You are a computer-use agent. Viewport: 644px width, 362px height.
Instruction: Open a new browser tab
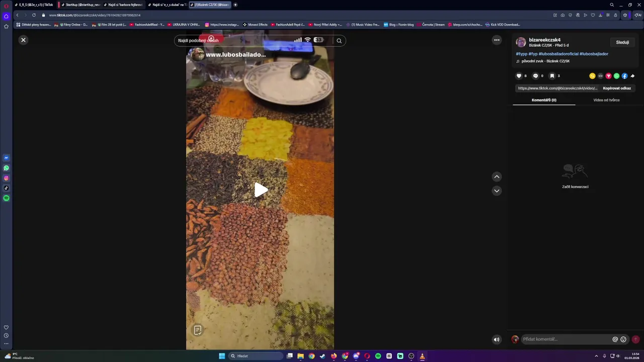point(235,5)
